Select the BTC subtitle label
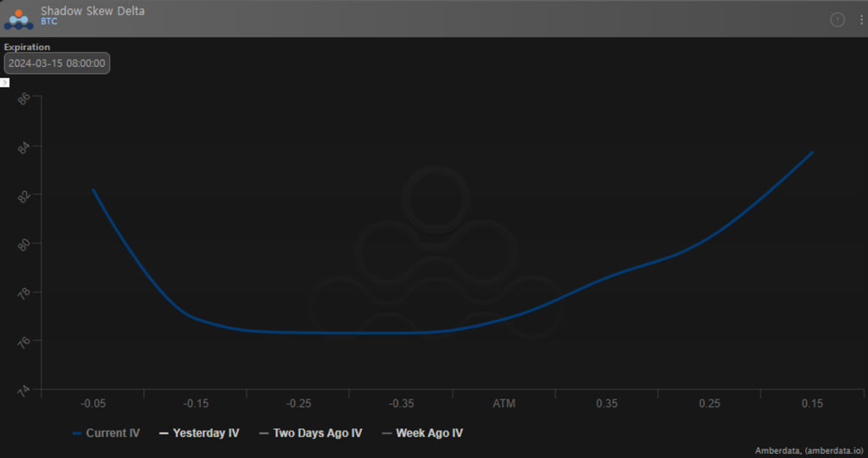Screen dimensions: 868x458 point(48,22)
